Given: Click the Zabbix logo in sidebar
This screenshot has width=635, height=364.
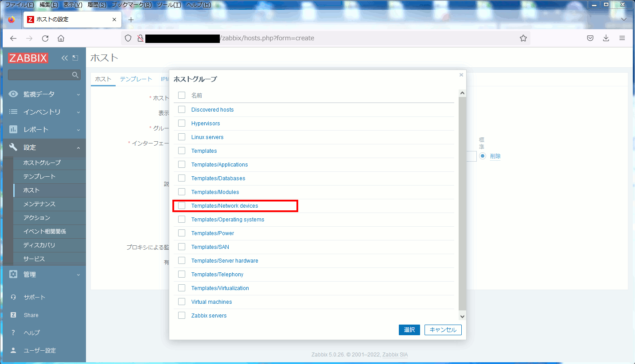Looking at the screenshot, I should tap(28, 58).
